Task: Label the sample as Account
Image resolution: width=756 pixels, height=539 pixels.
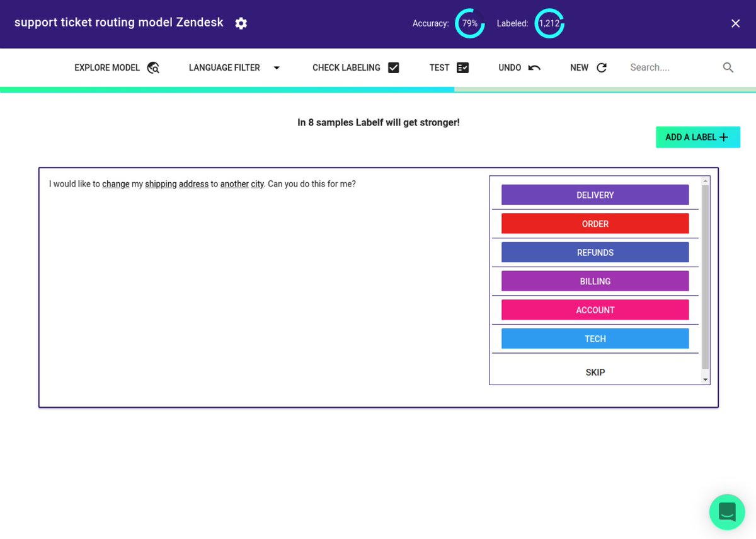Action: pyautogui.click(x=595, y=310)
